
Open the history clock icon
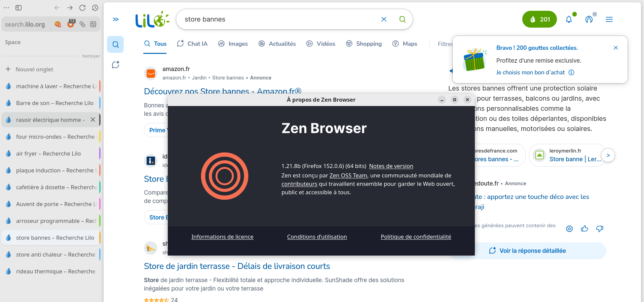tap(95, 8)
